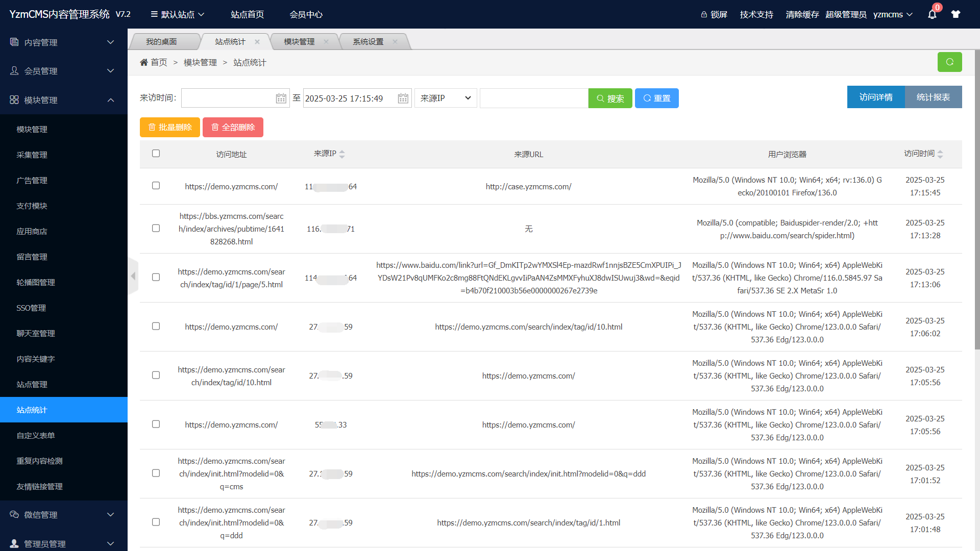Switch to the 模块管理 tab

tap(299, 42)
